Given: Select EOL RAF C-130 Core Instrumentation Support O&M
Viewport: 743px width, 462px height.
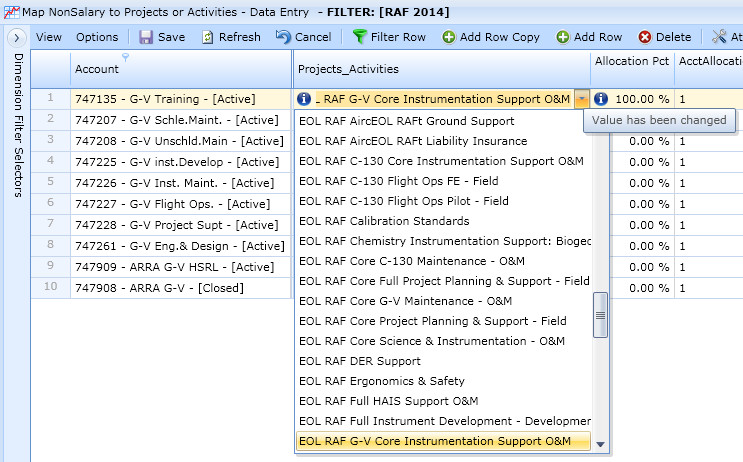Looking at the screenshot, I should [444, 161].
